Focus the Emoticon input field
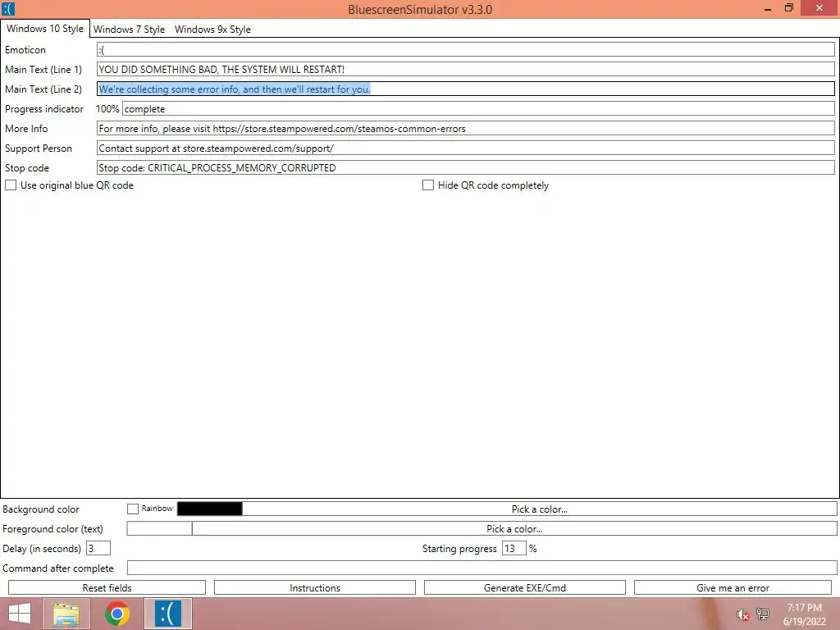This screenshot has height=630, width=840. point(466,50)
